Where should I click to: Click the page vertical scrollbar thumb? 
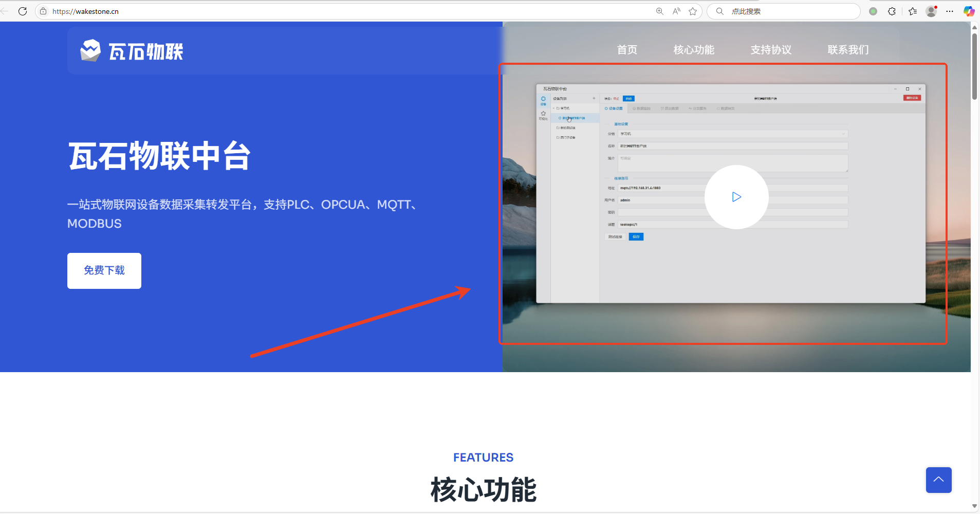click(x=974, y=67)
